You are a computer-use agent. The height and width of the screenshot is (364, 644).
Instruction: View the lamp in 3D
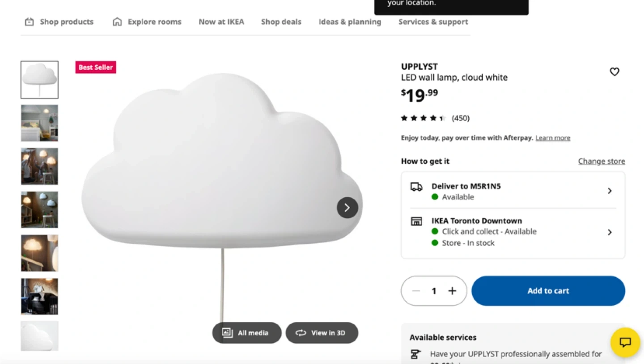tap(322, 333)
